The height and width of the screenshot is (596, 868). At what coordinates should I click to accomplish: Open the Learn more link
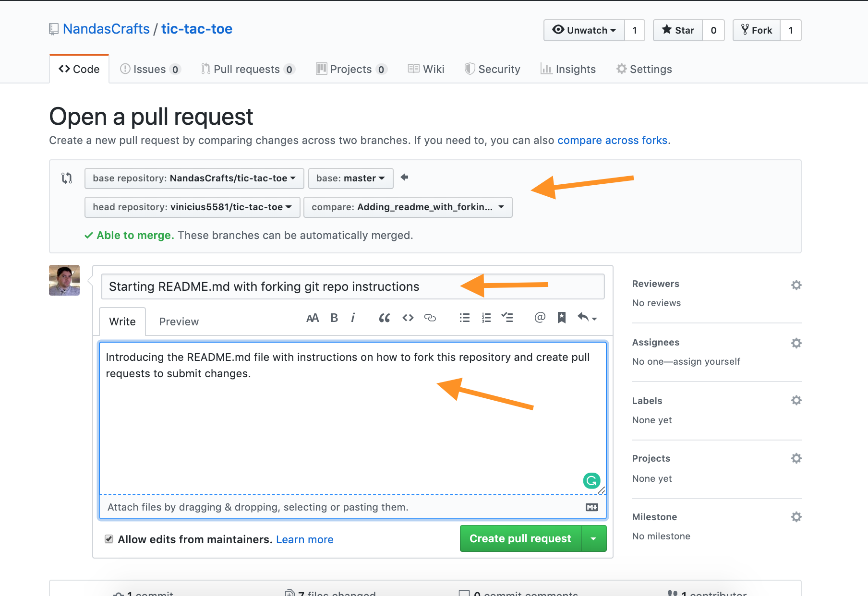tap(305, 539)
